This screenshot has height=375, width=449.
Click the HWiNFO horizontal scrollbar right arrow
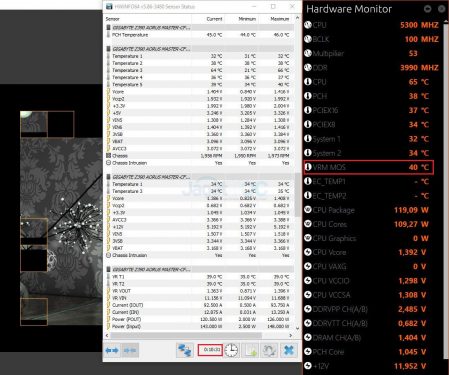click(291, 335)
